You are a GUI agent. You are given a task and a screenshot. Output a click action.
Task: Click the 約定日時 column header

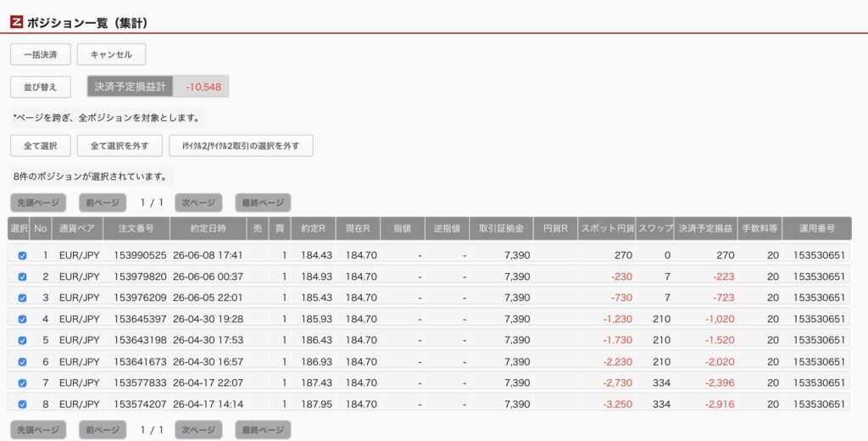point(209,228)
